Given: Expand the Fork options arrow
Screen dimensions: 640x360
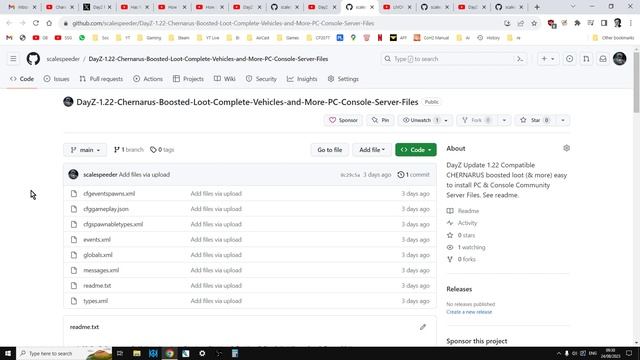Looking at the screenshot, I should click(504, 120).
